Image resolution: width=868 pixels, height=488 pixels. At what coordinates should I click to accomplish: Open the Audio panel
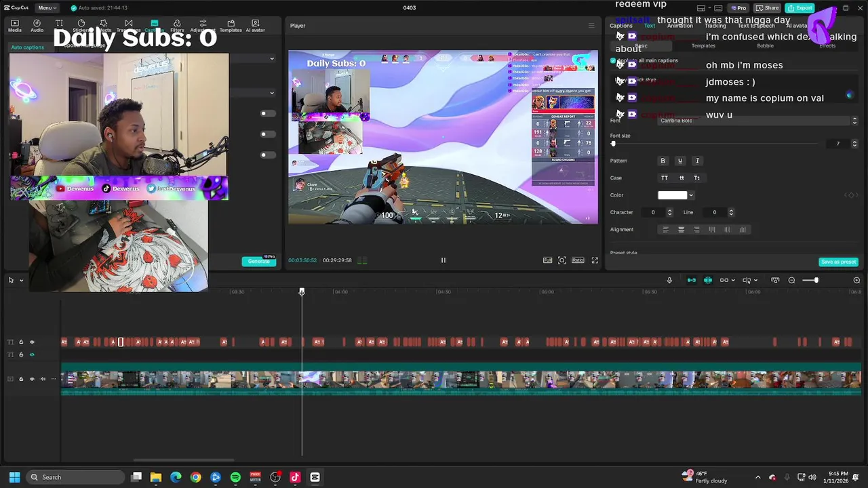point(37,26)
